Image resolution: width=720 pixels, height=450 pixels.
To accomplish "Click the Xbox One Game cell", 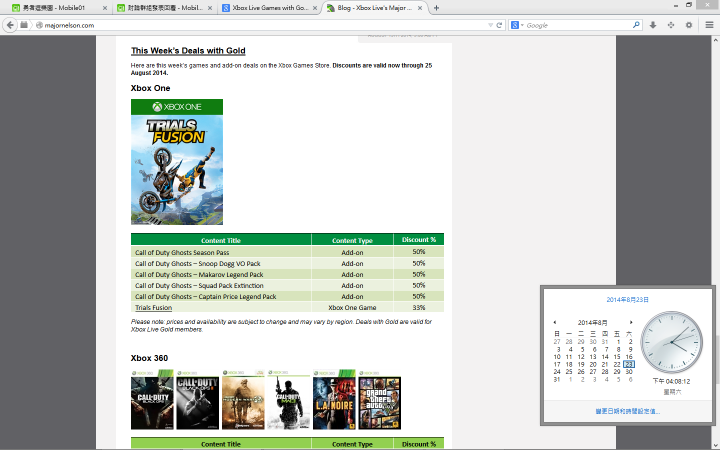I will (352, 308).
